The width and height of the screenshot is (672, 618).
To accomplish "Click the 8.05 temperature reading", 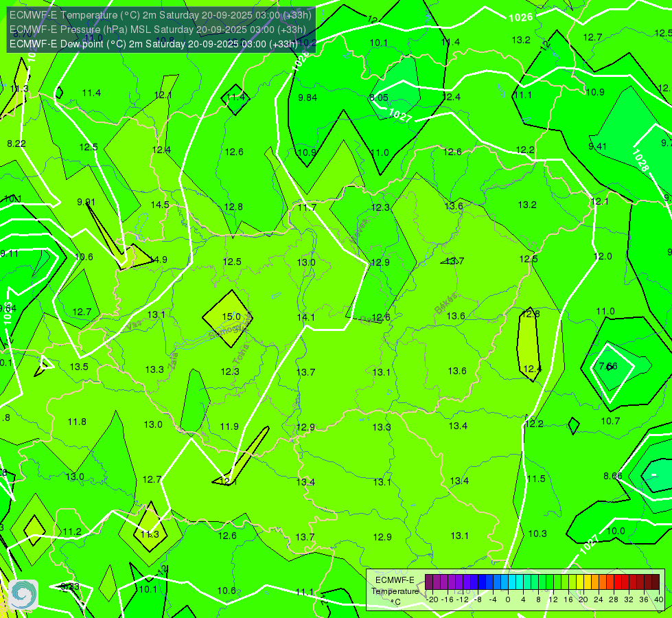I will pos(379,98).
